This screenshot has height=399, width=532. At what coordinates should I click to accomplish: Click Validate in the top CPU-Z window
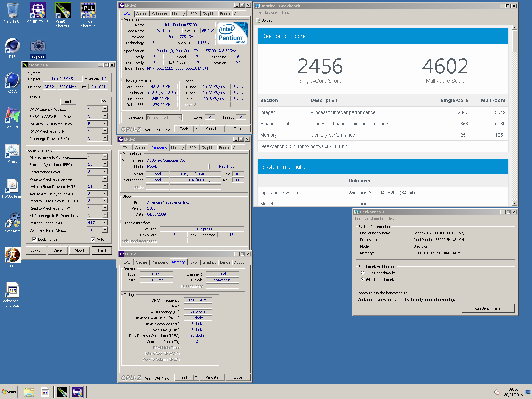[212, 129]
